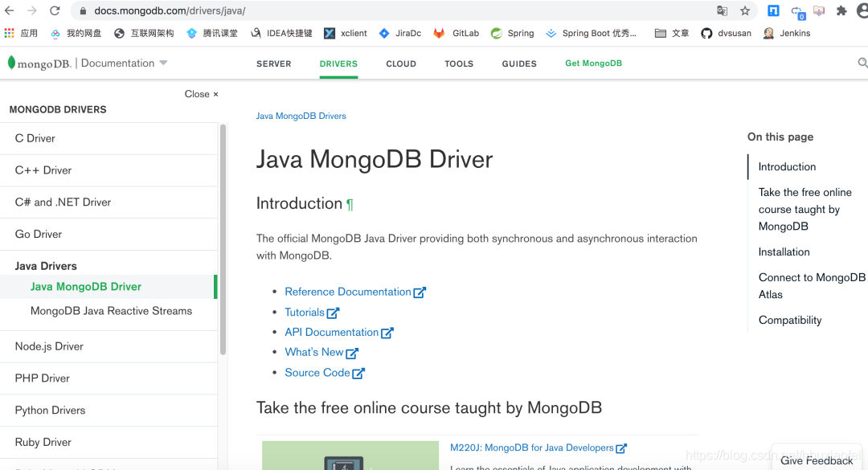Open the xclient bookmark
Screen dimensions: 868x470
tap(346, 33)
